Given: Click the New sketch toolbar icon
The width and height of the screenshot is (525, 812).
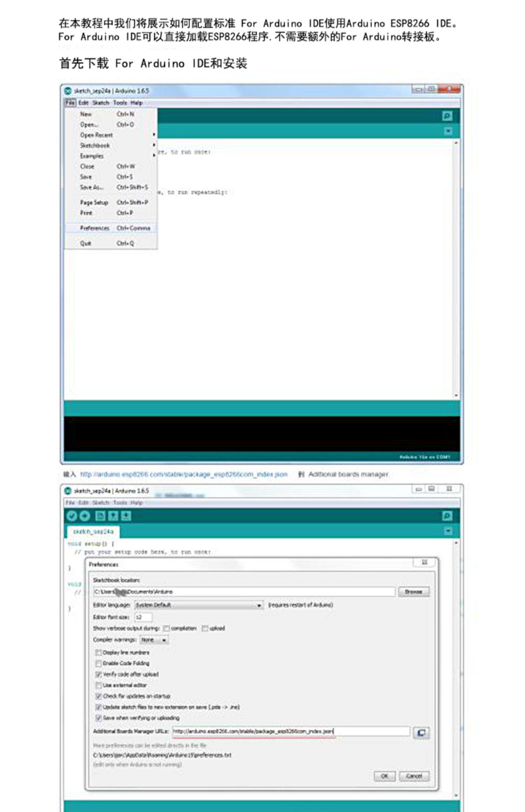Looking at the screenshot, I should [x=100, y=516].
